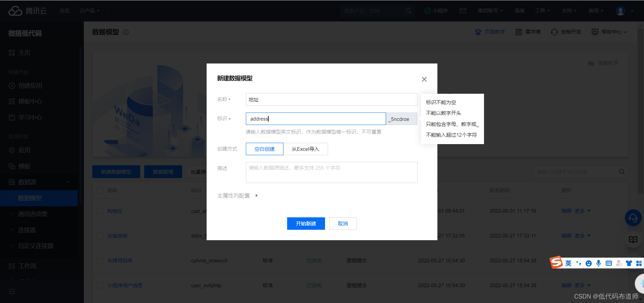This screenshot has height=303, width=644.
Task: Collapse sidebar with bottom menu icon
Action: 12,292
